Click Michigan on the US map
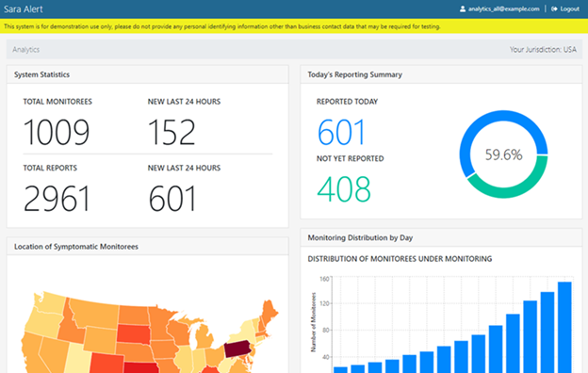The image size is (588, 373). click(204, 336)
